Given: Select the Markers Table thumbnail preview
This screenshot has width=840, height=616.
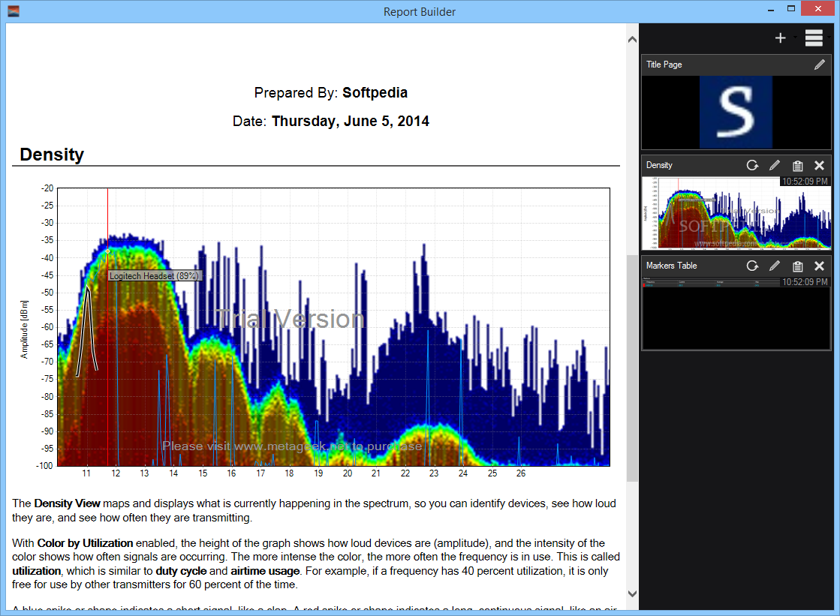Looking at the screenshot, I should click(736, 314).
